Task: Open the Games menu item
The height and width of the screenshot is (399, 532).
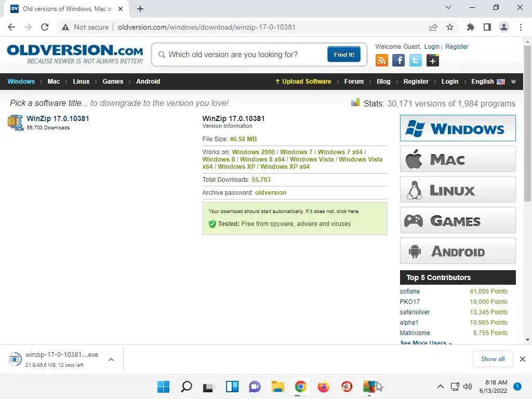Action: [113, 82]
